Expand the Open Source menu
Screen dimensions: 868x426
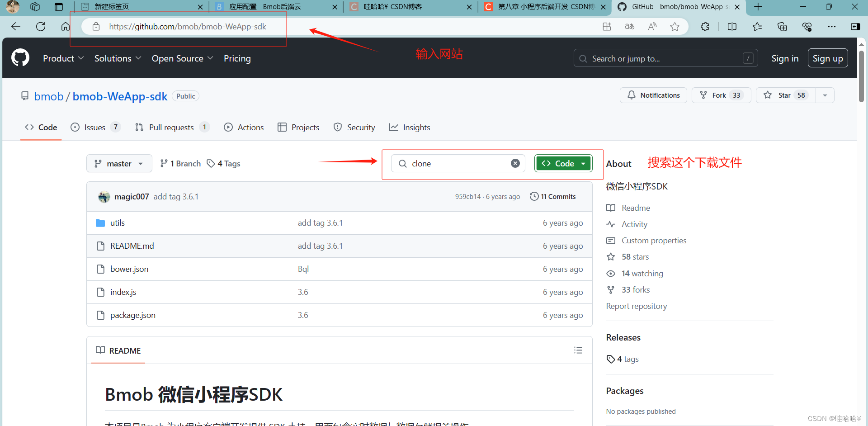(x=182, y=58)
